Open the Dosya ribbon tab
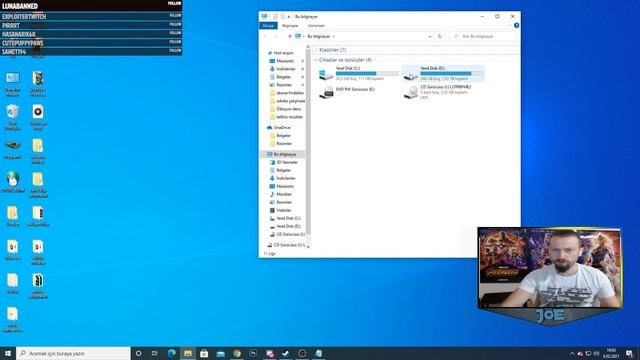 tap(268, 26)
